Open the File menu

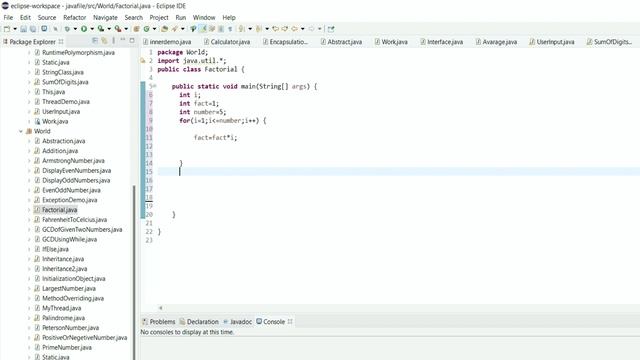(8, 18)
